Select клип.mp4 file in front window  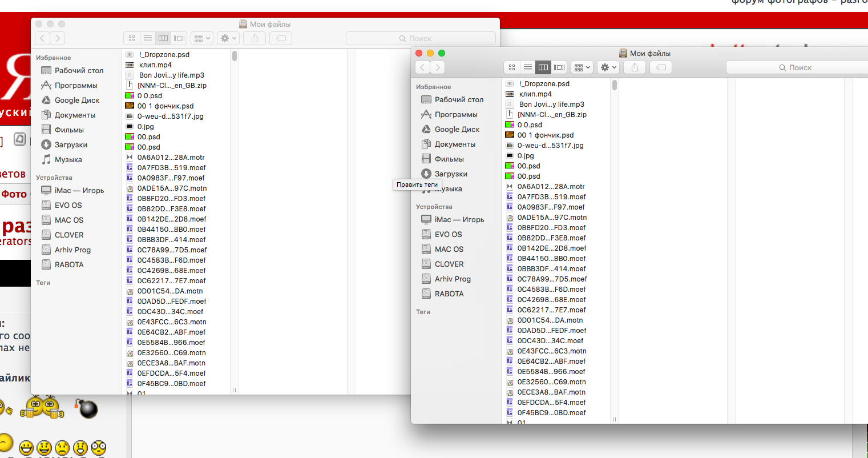(535, 94)
